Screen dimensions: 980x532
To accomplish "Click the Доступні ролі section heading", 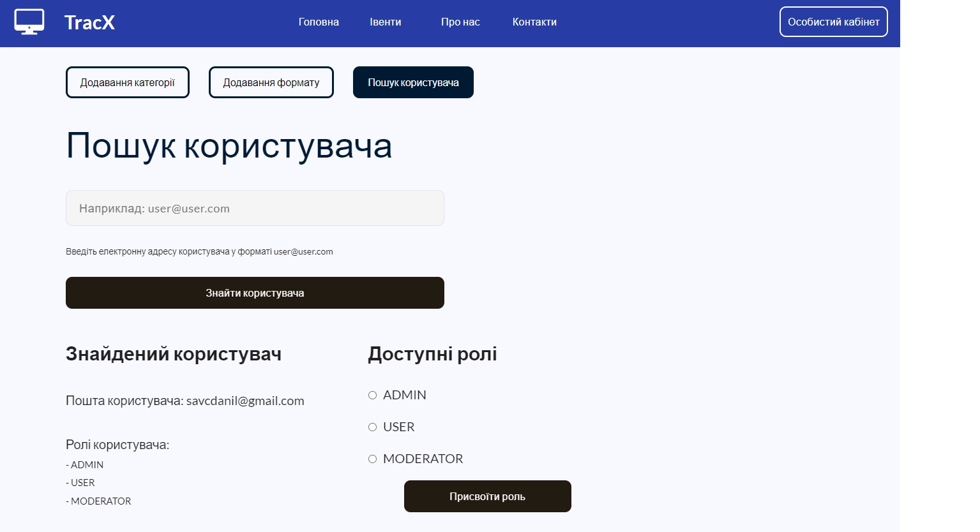I will click(432, 353).
